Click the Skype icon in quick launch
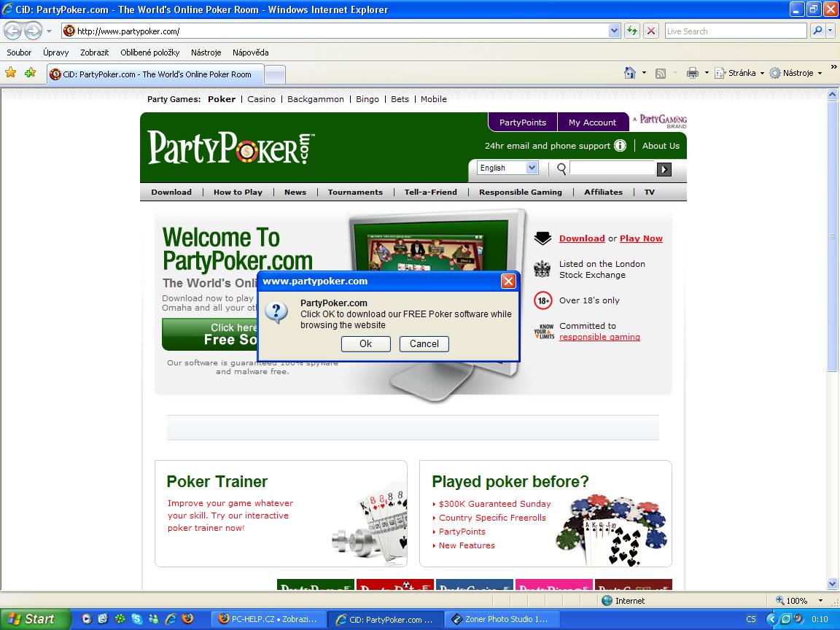 click(x=136, y=619)
